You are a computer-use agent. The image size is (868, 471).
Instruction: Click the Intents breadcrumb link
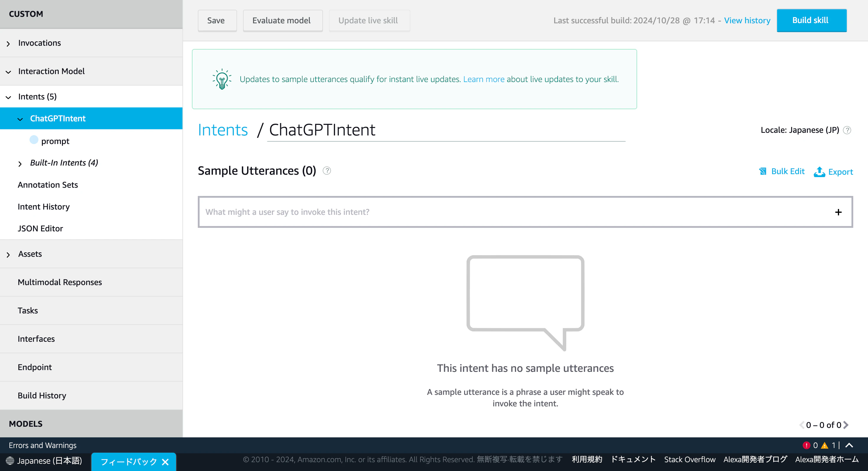pos(223,130)
